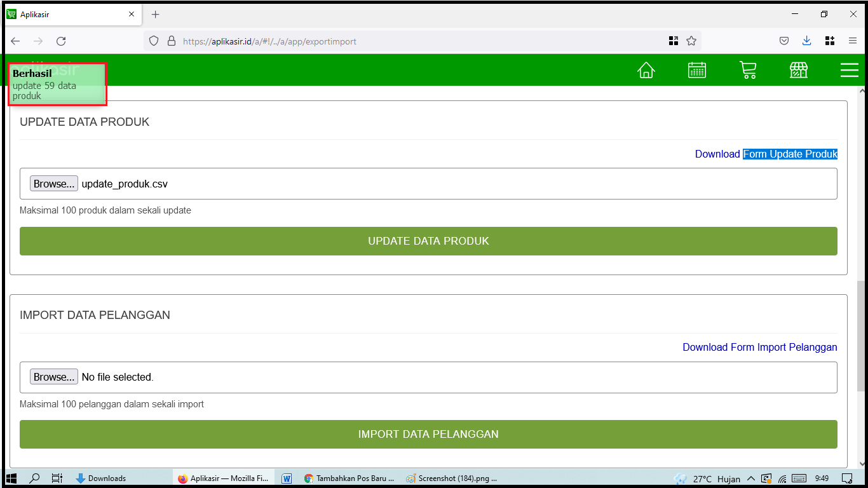
Task: Click the Download Form Import Pelanggan link
Action: pyautogui.click(x=759, y=347)
